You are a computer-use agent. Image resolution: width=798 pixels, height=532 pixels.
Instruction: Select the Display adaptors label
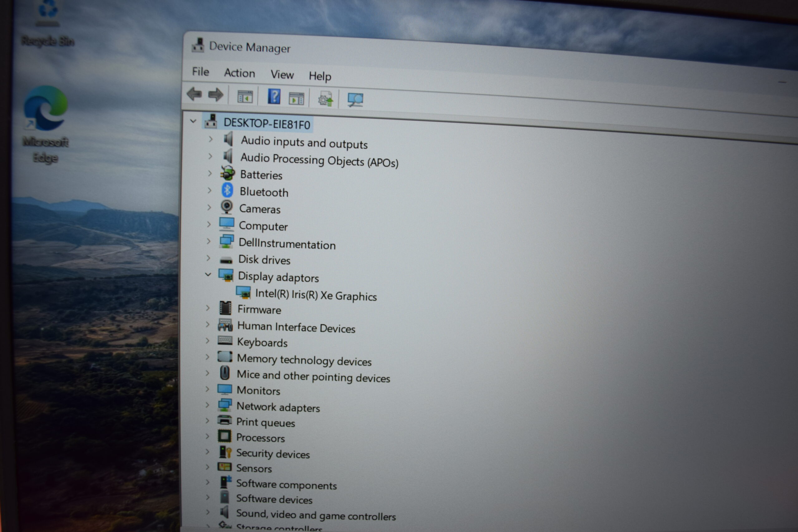(278, 277)
